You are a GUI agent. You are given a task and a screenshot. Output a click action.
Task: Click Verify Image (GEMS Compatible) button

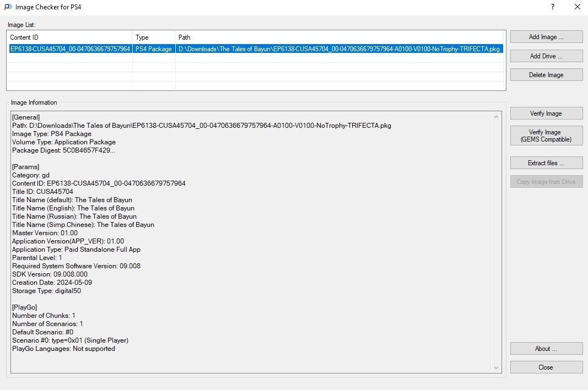tap(546, 136)
